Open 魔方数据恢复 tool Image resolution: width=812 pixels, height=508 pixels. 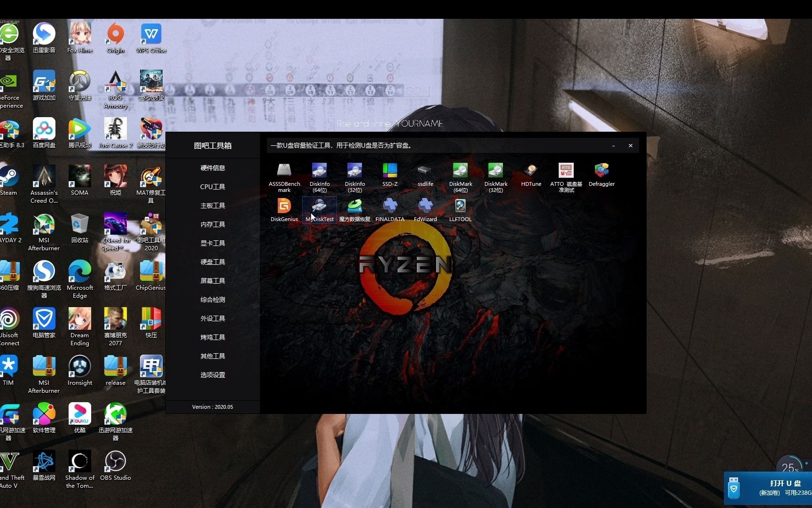(355, 210)
